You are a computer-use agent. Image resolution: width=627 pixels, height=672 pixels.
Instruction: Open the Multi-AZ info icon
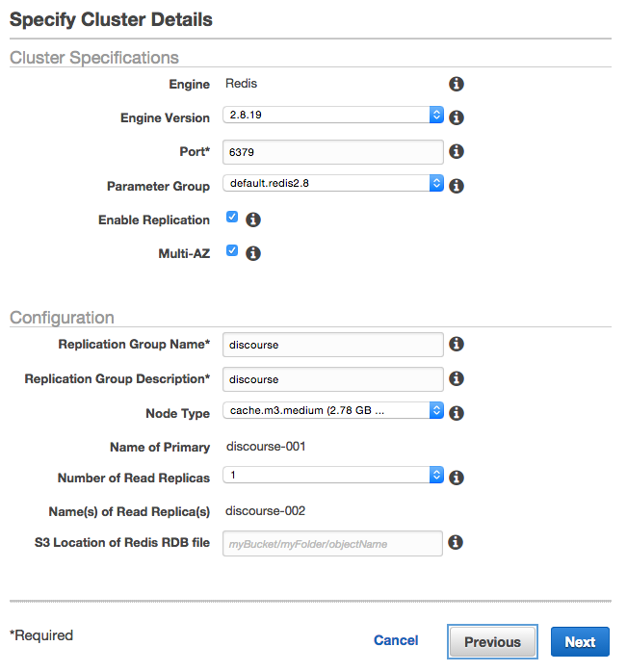[253, 253]
